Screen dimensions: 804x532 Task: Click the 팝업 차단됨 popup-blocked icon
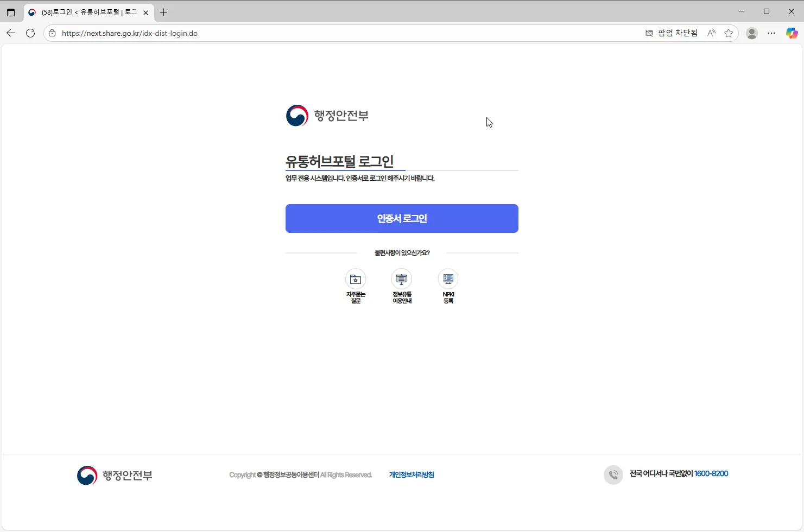pyautogui.click(x=649, y=33)
